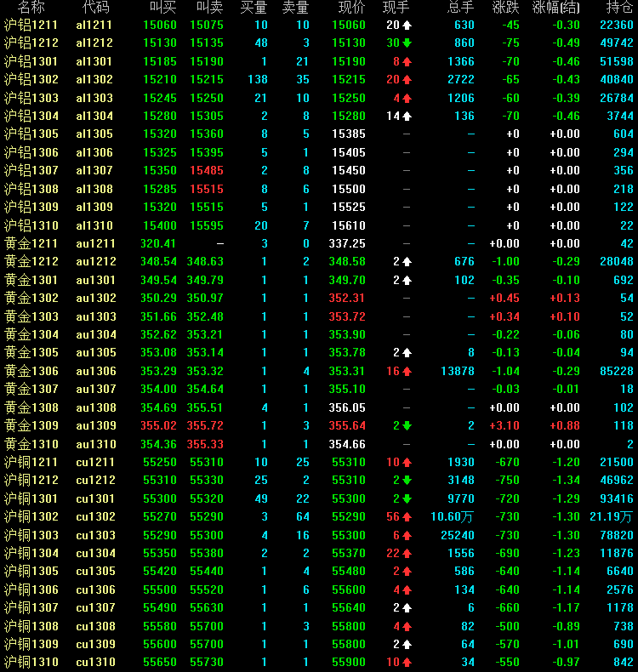Click the green down arrow in 沪铝1212 row
This screenshot has height=672, width=638.
pyautogui.click(x=407, y=43)
